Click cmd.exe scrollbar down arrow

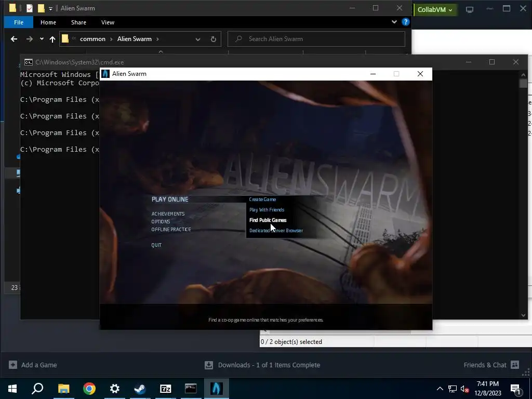click(x=523, y=315)
